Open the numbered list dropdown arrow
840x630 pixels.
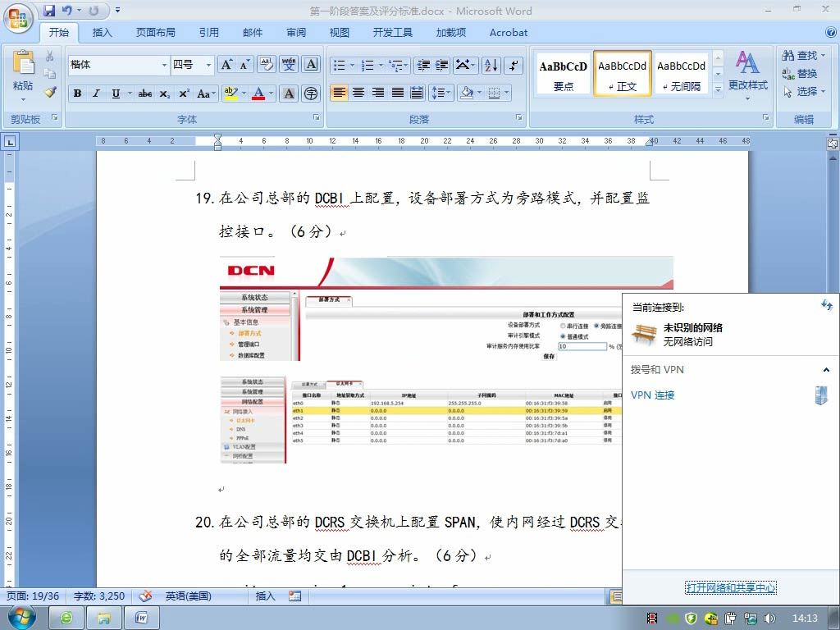[381, 66]
